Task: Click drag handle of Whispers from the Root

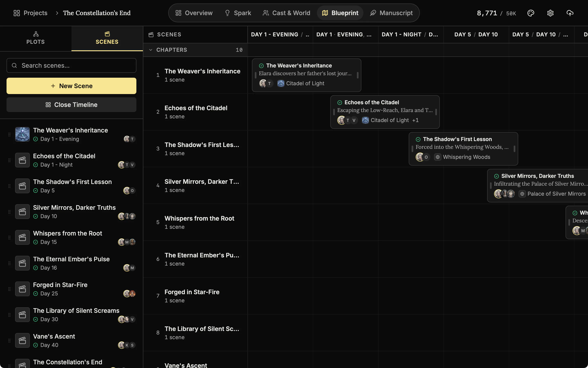Action: click(9, 237)
